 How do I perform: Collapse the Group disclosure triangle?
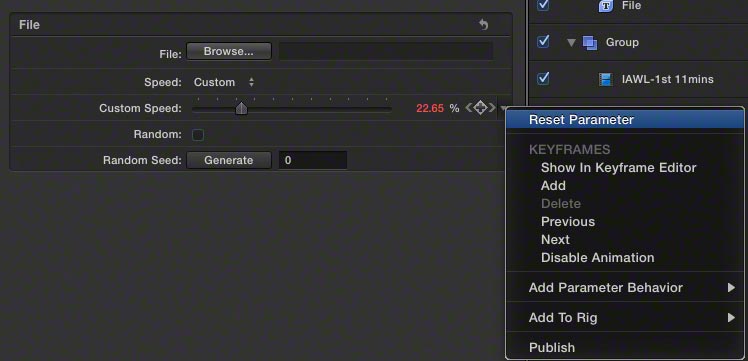[571, 43]
